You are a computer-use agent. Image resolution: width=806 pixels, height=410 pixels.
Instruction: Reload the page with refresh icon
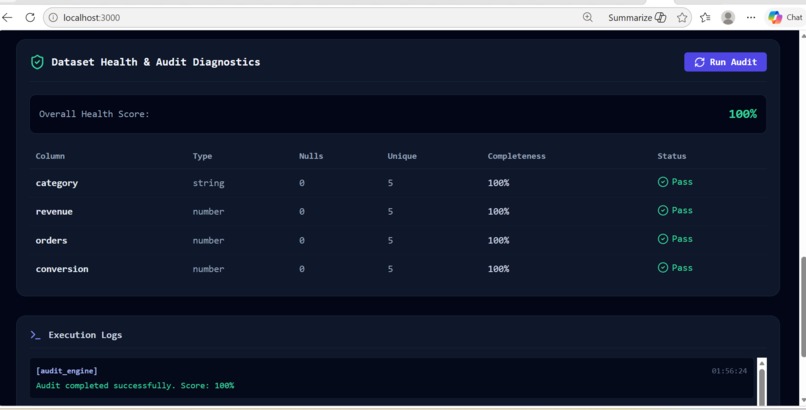30,17
